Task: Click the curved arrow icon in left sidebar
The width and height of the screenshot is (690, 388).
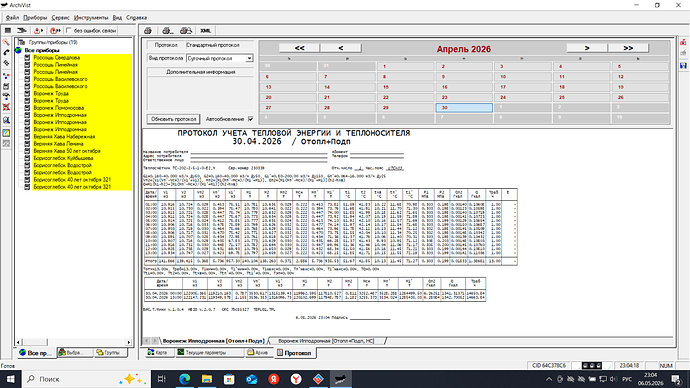Action: (6, 52)
